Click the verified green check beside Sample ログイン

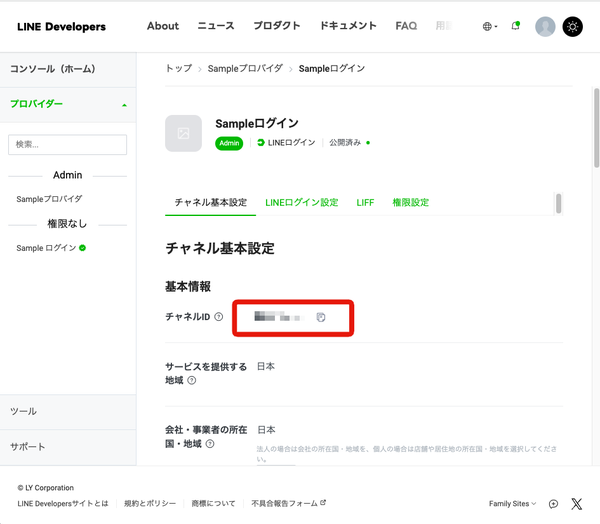[x=82, y=248]
